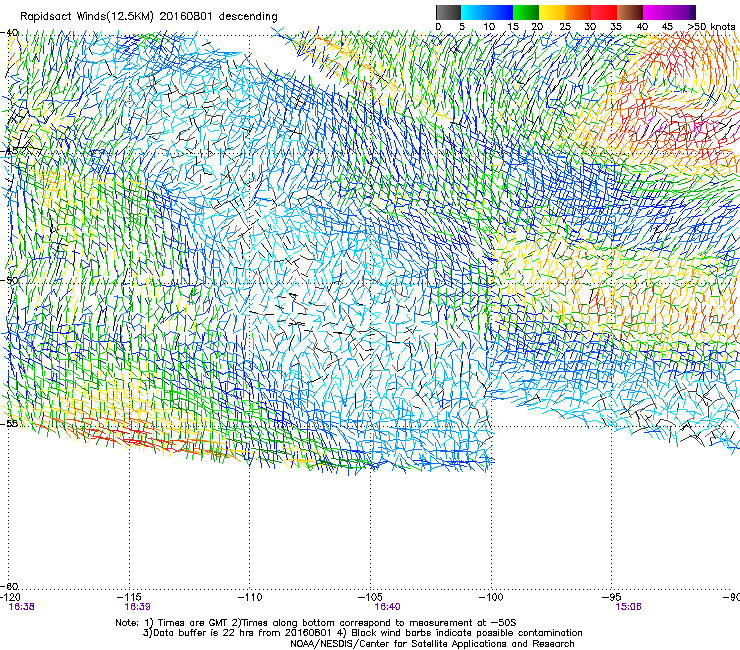
Task: Click the purple '16:39' time stamp
Action: (137, 607)
